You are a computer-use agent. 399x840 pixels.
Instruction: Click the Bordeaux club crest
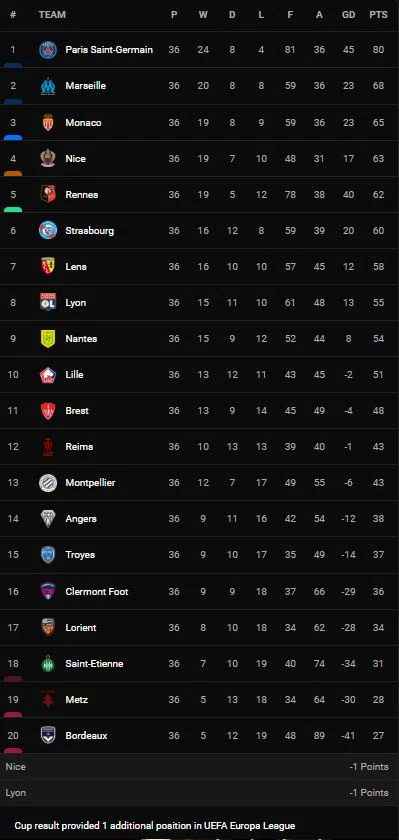(x=48, y=735)
